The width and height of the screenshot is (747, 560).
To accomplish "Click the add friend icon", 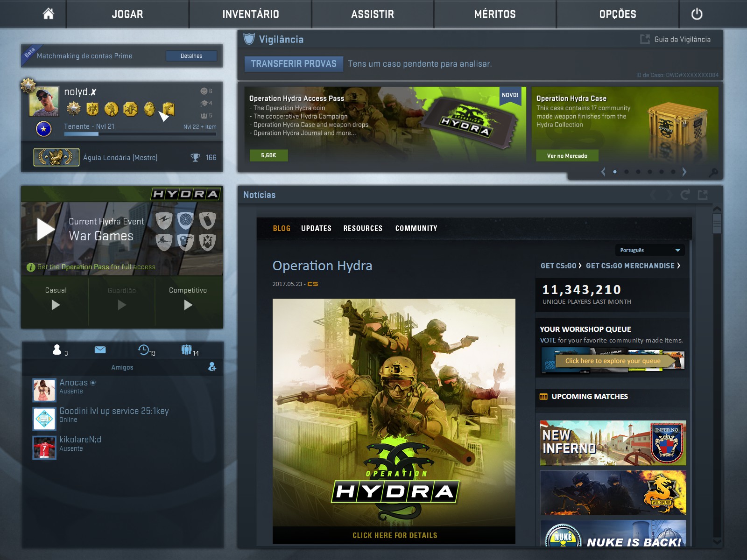I will [x=212, y=367].
